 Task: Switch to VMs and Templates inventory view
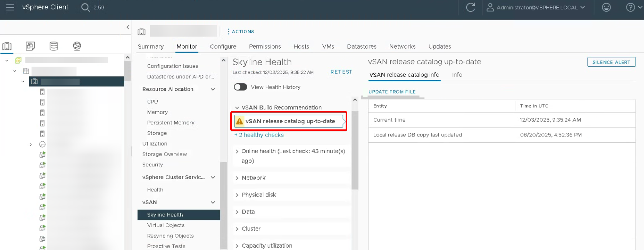coord(30,46)
